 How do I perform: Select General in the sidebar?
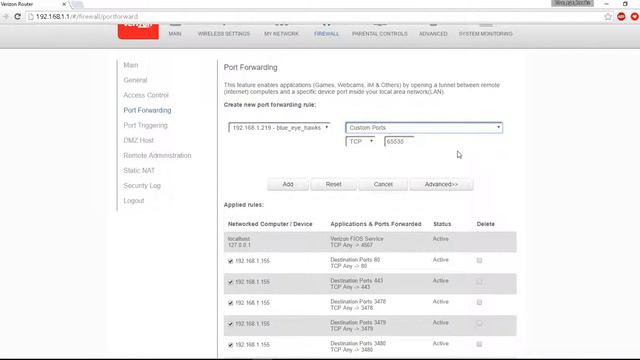[136, 80]
